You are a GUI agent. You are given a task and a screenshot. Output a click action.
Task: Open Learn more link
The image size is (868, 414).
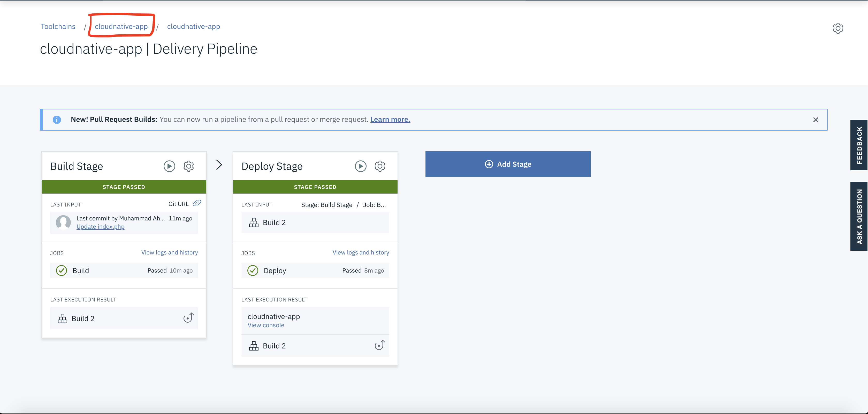pos(390,120)
